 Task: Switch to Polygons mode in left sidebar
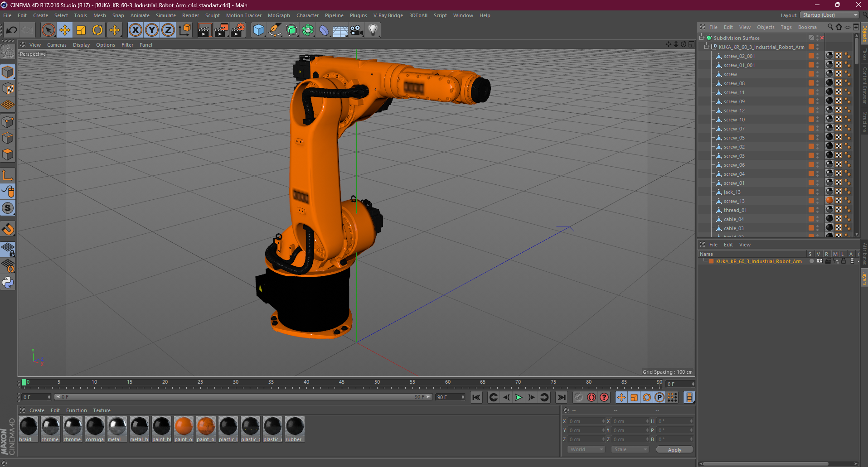point(8,154)
